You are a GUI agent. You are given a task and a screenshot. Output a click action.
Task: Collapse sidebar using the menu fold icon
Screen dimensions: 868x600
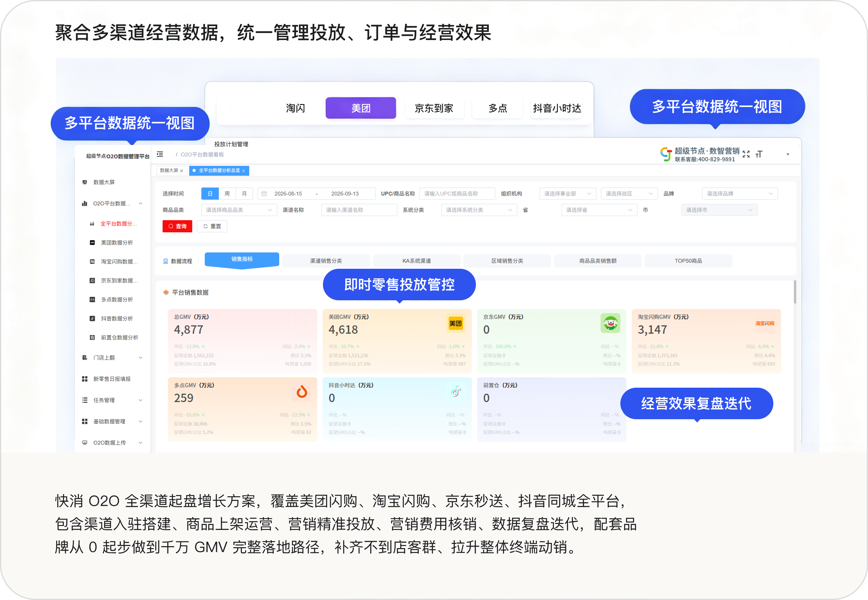[160, 154]
